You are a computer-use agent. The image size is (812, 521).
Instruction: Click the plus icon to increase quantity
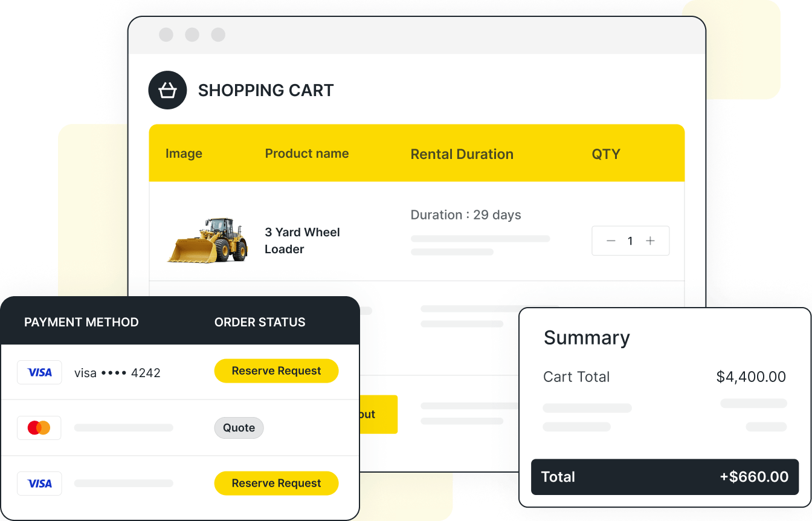[650, 241]
